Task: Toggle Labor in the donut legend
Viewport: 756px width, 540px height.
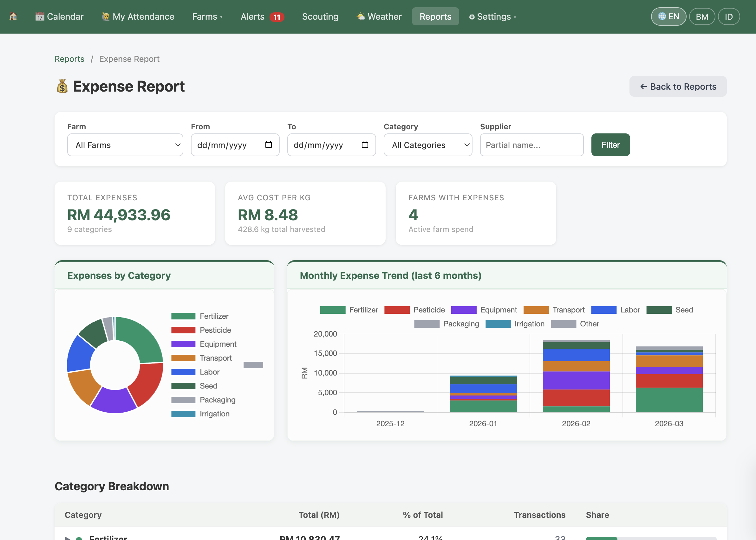Action: pyautogui.click(x=196, y=372)
